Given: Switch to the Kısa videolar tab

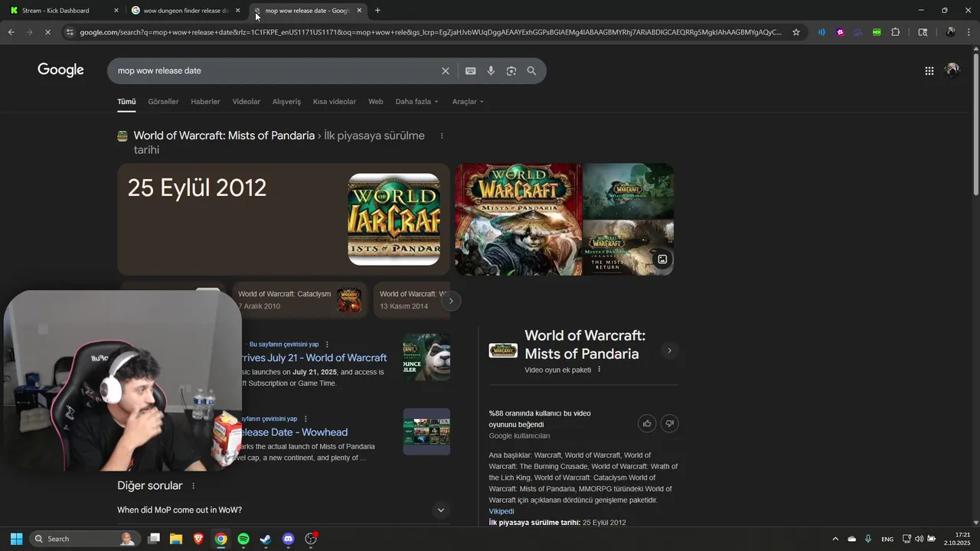Looking at the screenshot, I should (x=335, y=102).
